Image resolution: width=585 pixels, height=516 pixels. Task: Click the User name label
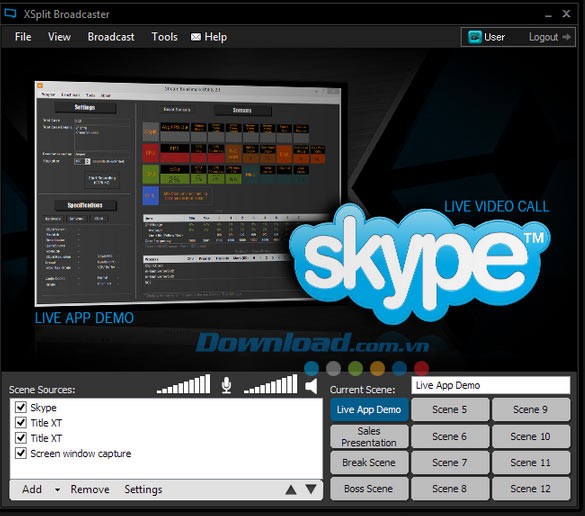click(x=494, y=37)
